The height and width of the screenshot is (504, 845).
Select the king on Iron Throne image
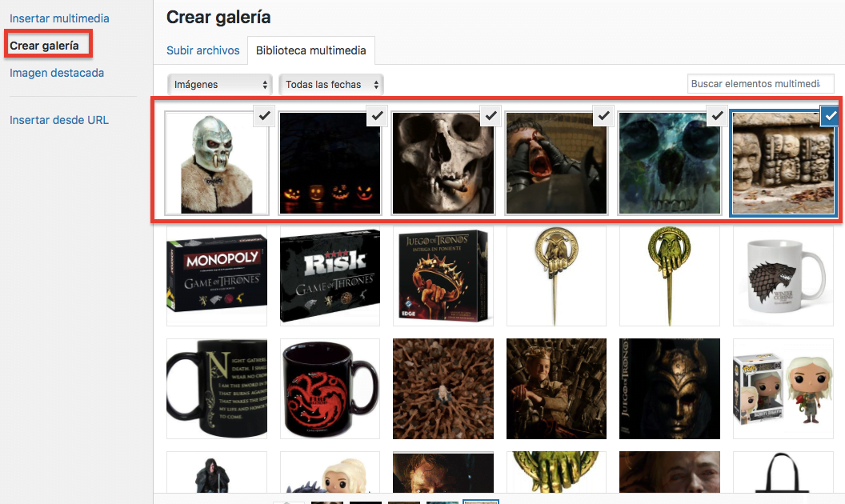pos(556,389)
